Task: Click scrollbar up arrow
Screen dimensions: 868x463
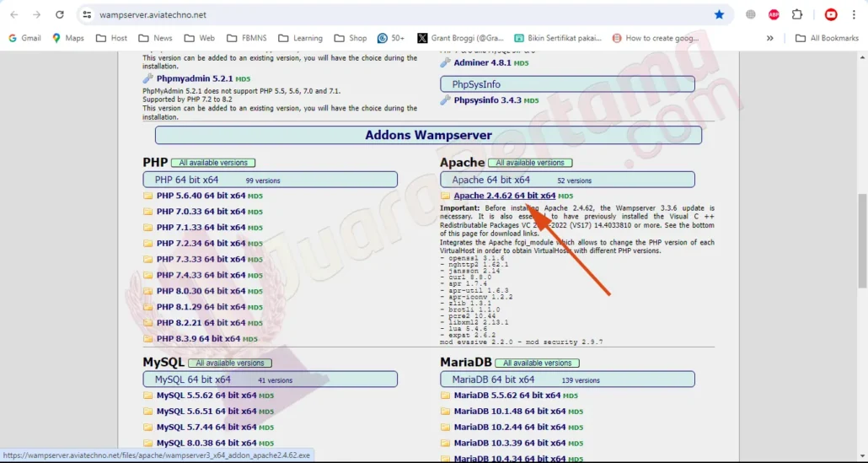Action: click(x=862, y=57)
